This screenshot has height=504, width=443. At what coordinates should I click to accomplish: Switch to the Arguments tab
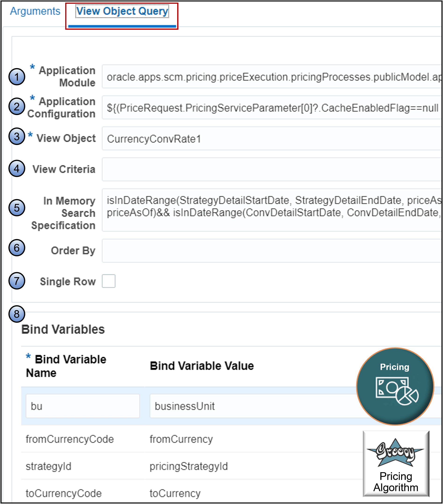35,11
